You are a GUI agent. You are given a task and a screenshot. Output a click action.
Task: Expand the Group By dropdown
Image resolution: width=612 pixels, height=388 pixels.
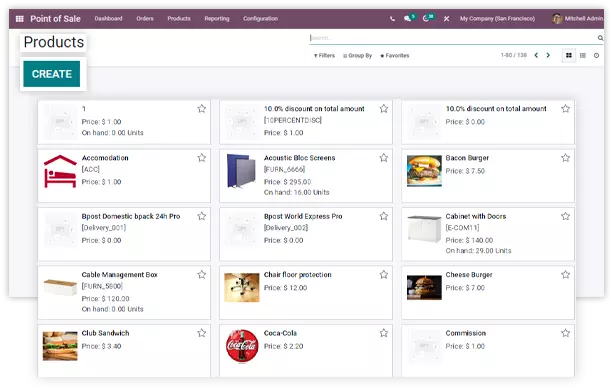point(357,55)
